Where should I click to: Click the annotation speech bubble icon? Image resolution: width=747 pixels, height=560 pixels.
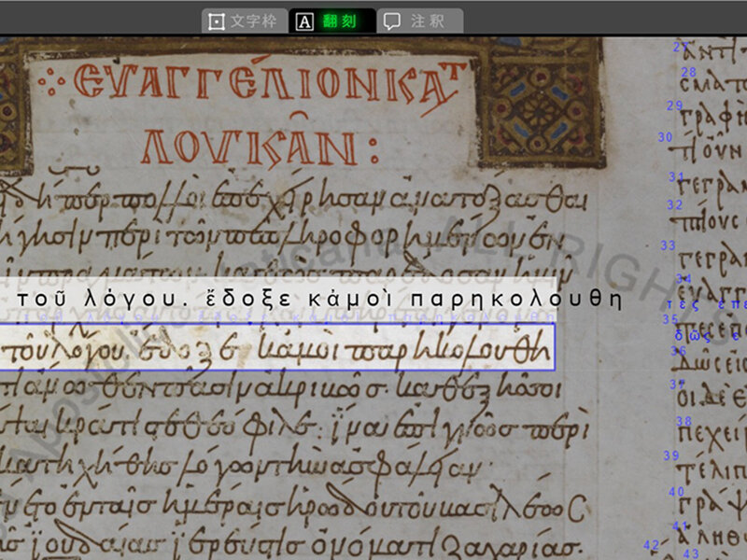pos(393,21)
